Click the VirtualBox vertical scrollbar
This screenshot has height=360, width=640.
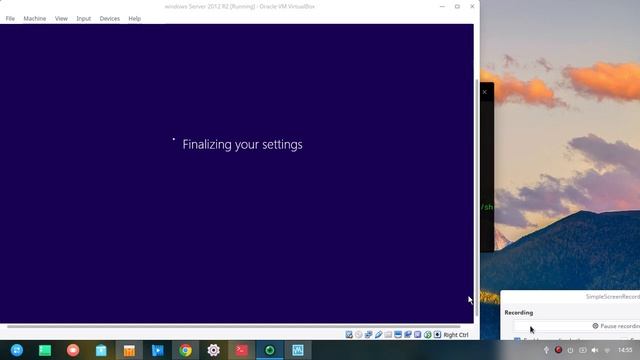tap(477, 198)
